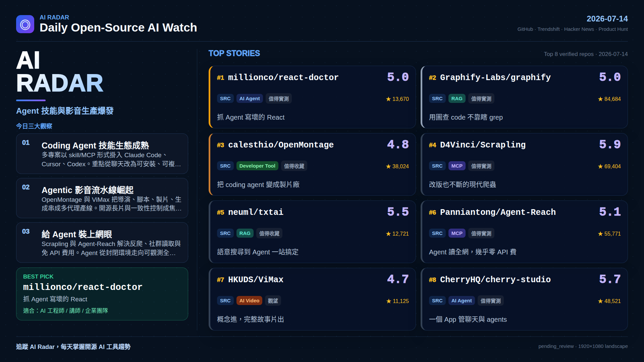Click the RAG tag on txtai card

[x=245, y=233]
